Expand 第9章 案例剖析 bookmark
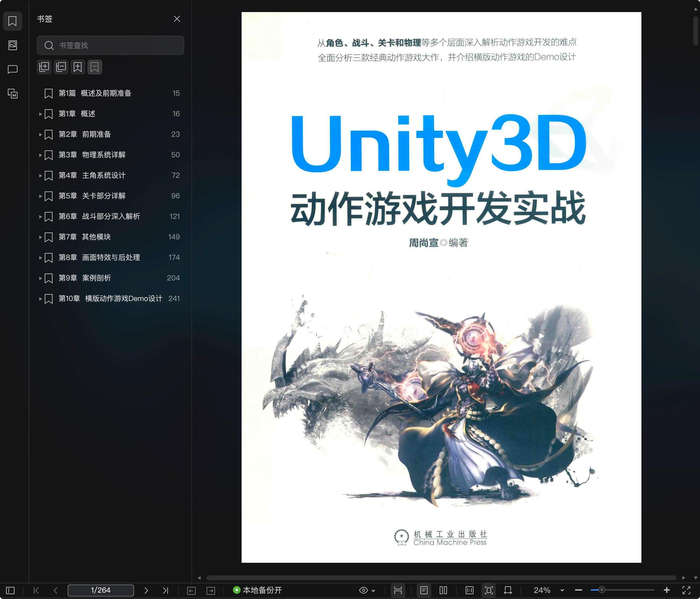This screenshot has height=599, width=700. pos(40,278)
